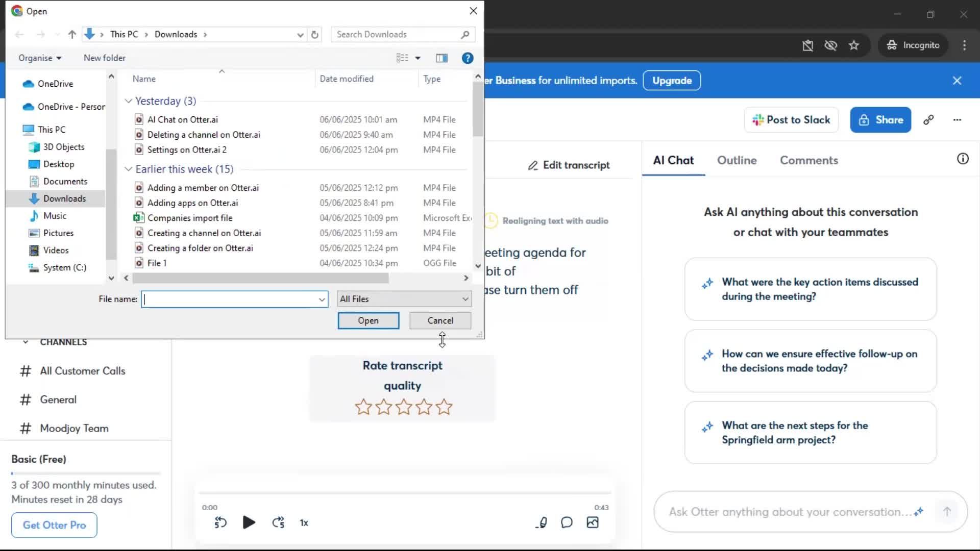The height and width of the screenshot is (551, 980).
Task: Select the AI Chat tab
Action: [x=673, y=160]
